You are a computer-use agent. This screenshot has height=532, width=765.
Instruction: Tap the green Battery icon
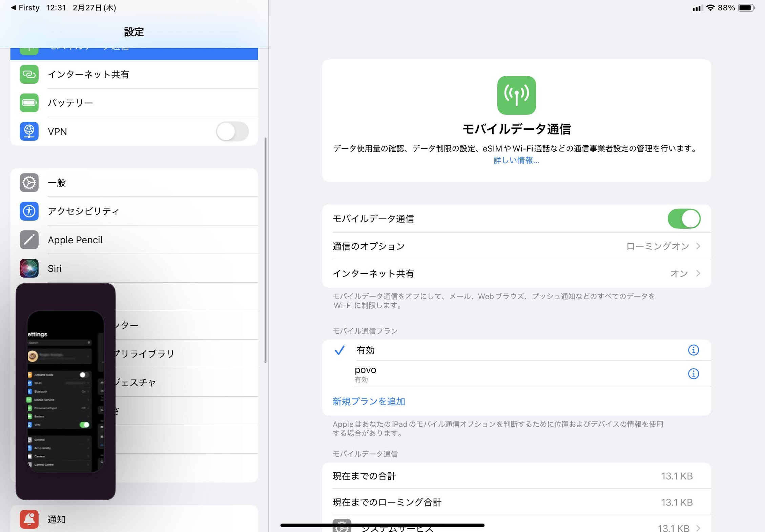[29, 103]
